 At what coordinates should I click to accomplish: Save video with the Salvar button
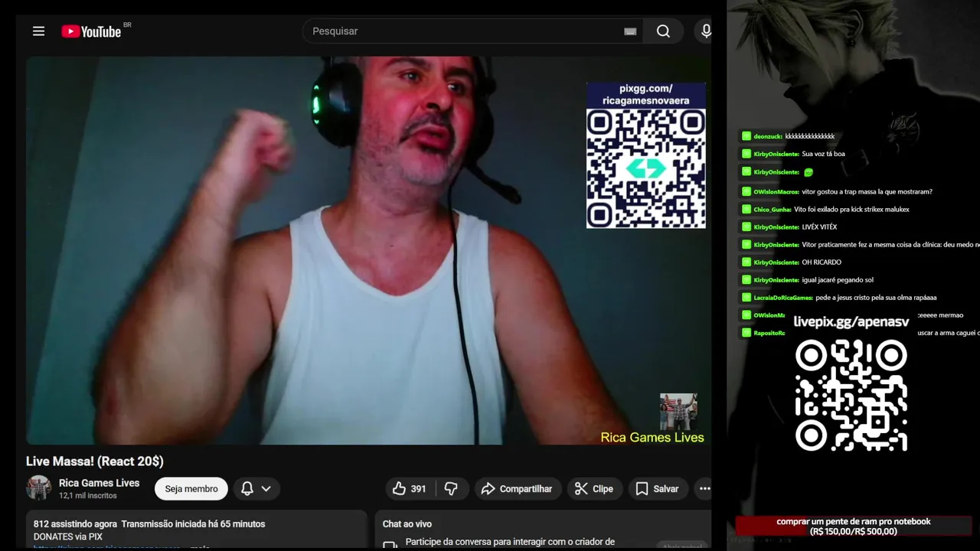tap(658, 488)
